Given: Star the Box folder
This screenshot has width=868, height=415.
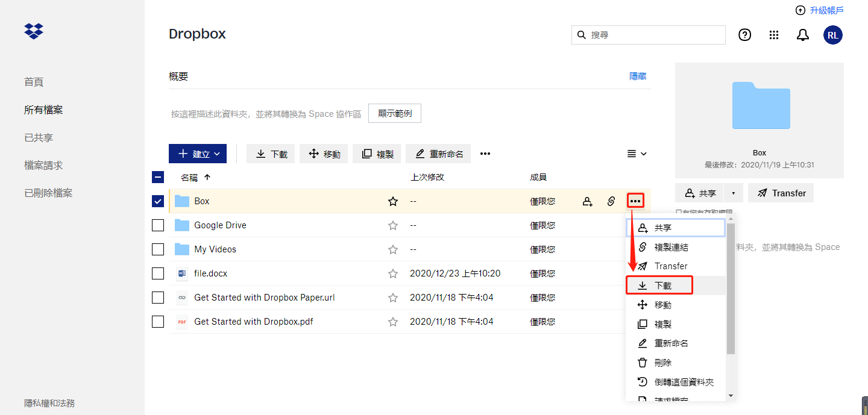Looking at the screenshot, I should coord(393,201).
